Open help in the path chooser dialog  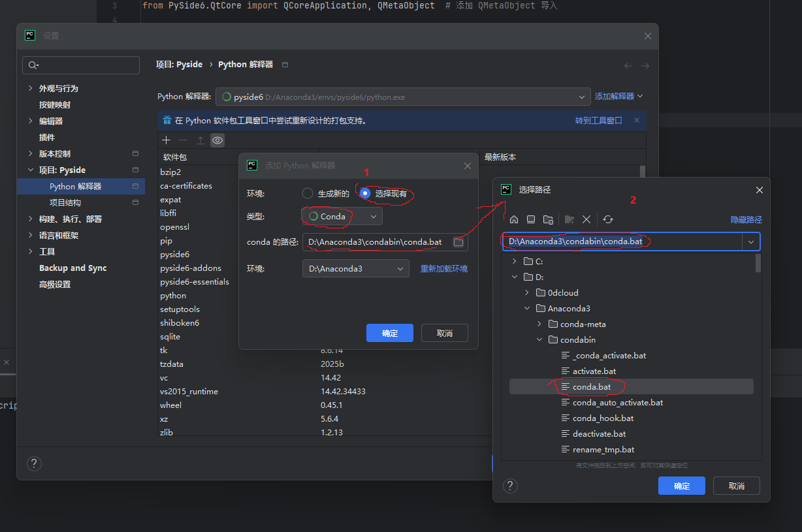coord(511,486)
